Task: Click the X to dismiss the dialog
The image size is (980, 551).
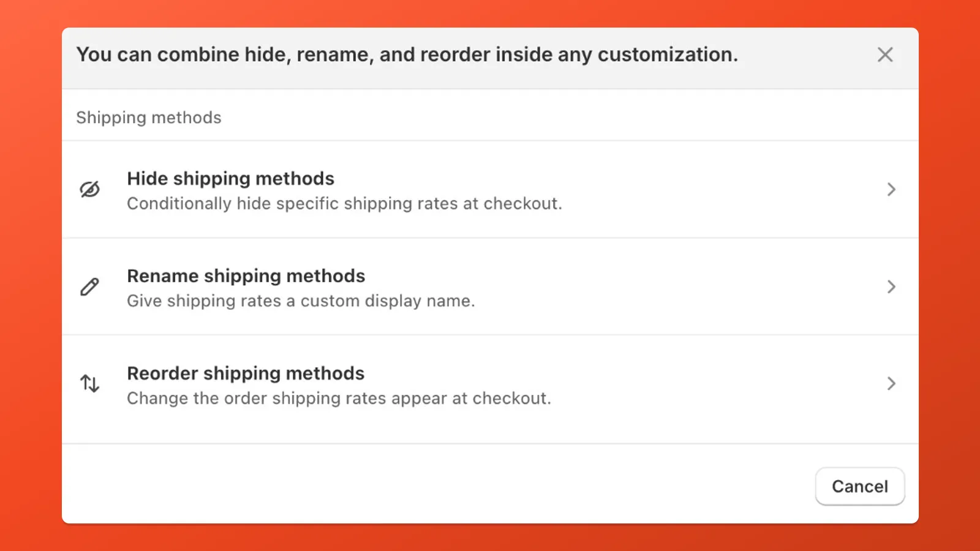Action: (885, 54)
